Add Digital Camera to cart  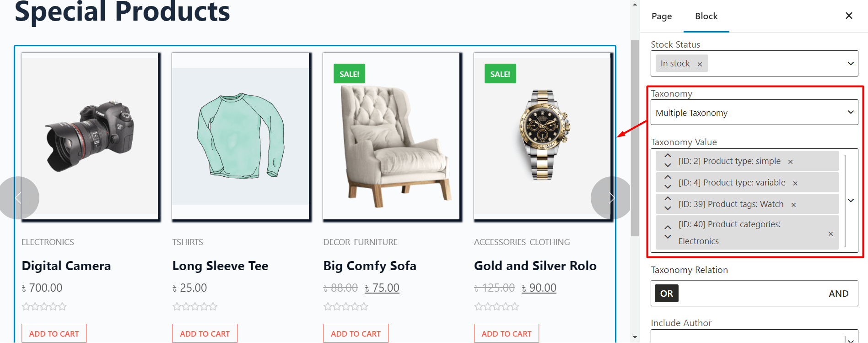[54, 333]
